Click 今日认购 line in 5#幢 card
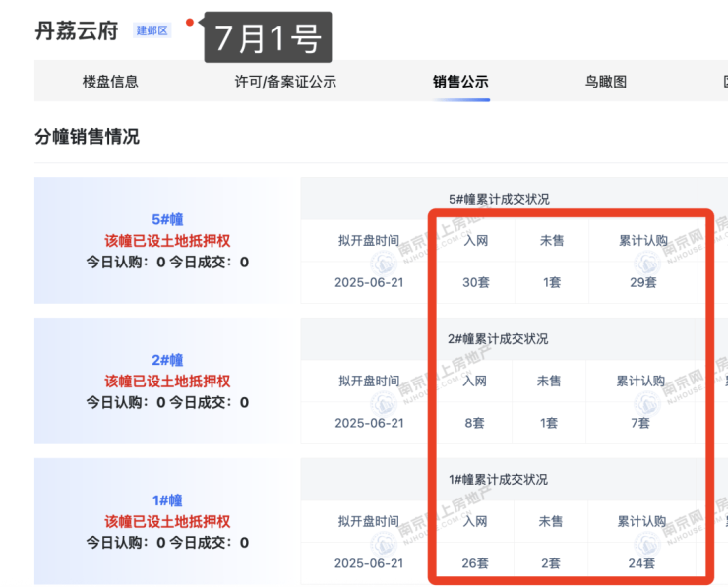728x587 pixels. 167,263
